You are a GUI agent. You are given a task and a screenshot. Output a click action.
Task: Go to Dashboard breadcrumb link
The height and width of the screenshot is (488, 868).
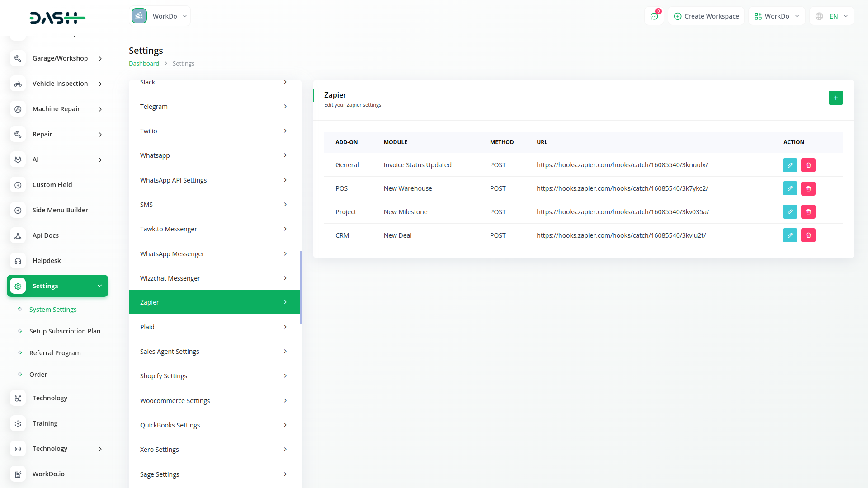coord(144,64)
